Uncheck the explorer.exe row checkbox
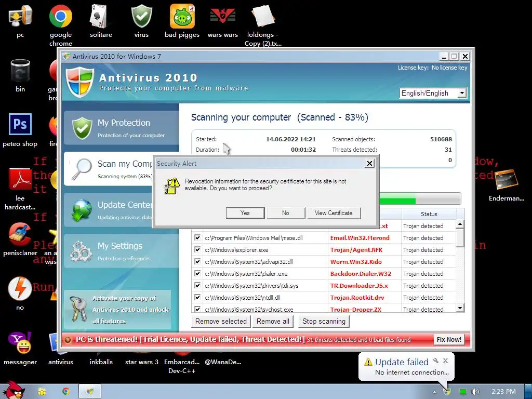The height and width of the screenshot is (399, 532). tap(197, 249)
